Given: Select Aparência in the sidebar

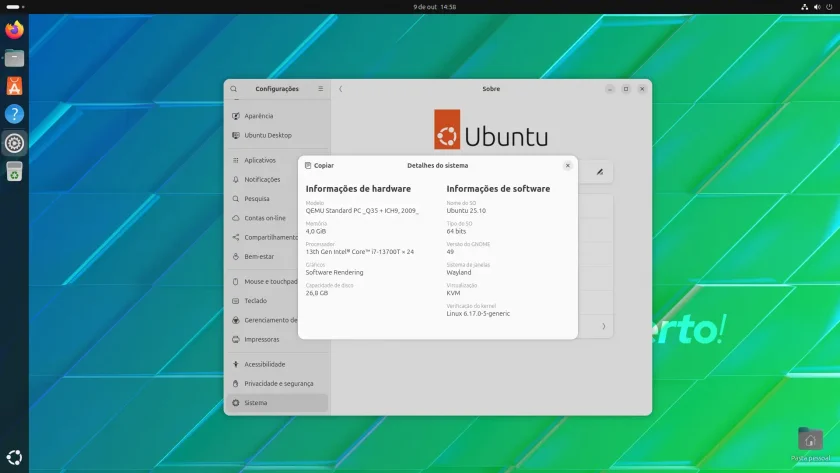Looking at the screenshot, I should coord(277,116).
